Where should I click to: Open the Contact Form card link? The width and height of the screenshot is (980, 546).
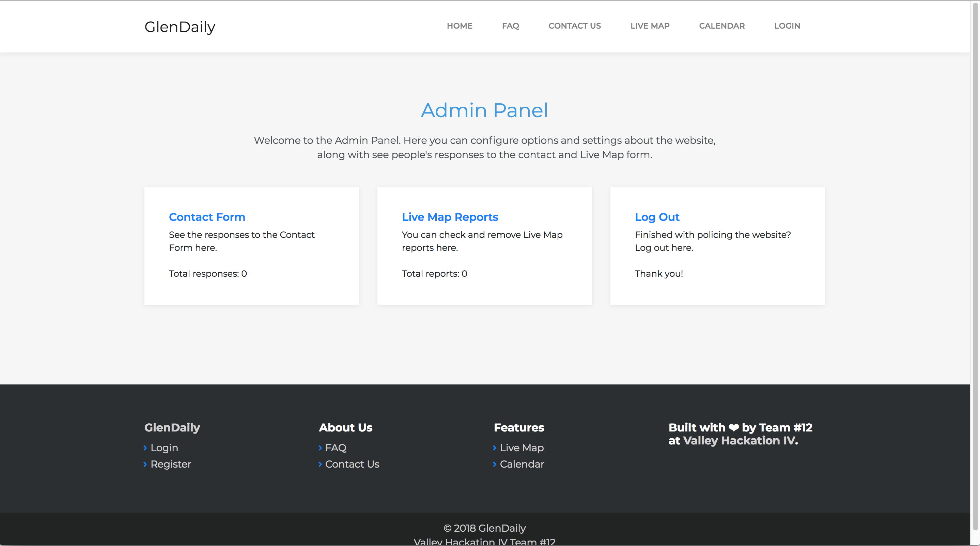pos(207,217)
